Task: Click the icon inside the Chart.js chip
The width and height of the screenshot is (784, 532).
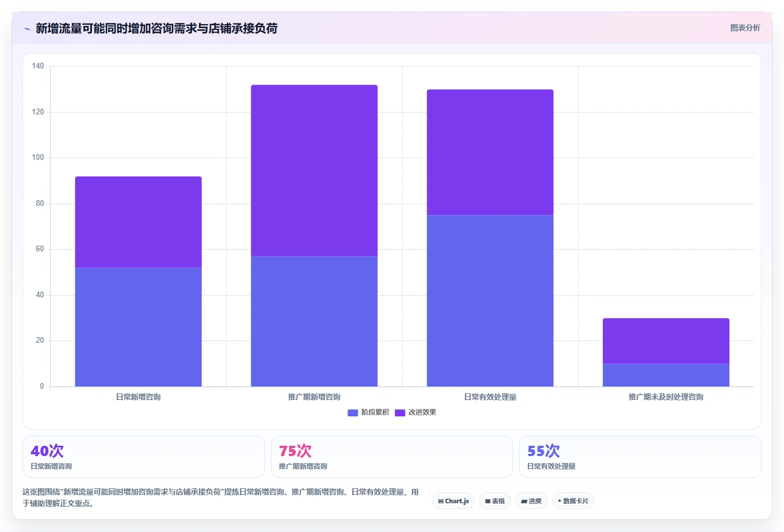Action: tap(441, 502)
